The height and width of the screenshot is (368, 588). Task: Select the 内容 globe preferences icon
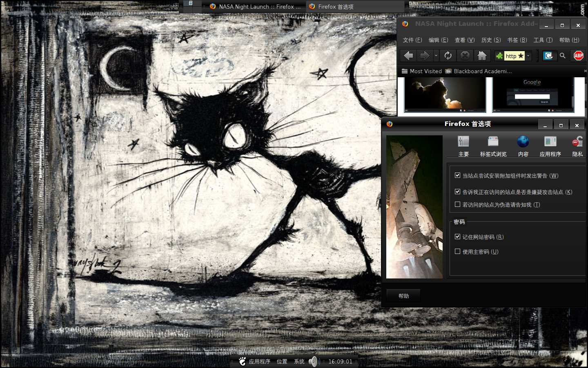click(x=523, y=146)
